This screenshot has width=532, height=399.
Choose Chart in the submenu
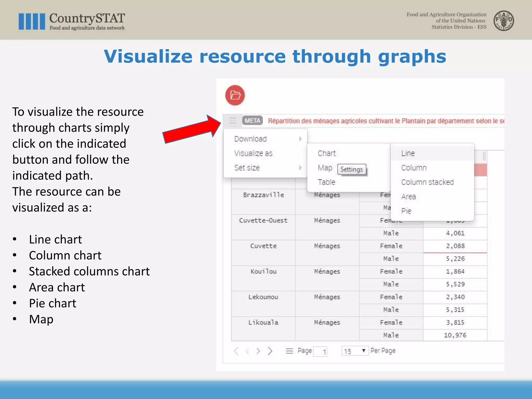[327, 153]
